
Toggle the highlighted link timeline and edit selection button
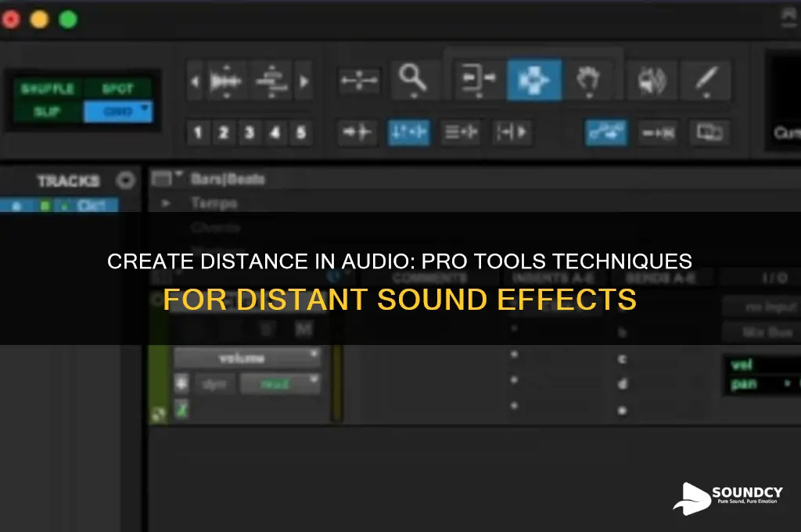pyautogui.click(x=408, y=132)
